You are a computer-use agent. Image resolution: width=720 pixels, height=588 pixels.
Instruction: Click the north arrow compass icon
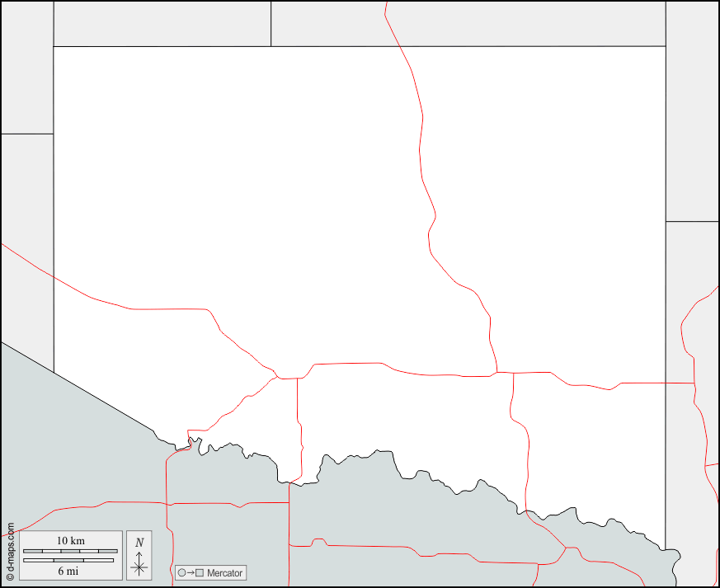pyautogui.click(x=139, y=555)
